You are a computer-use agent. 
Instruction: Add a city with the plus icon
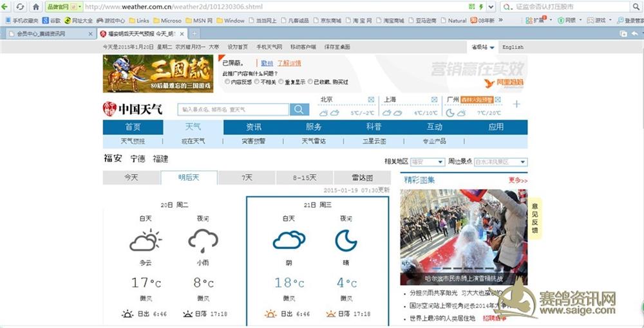(516, 104)
